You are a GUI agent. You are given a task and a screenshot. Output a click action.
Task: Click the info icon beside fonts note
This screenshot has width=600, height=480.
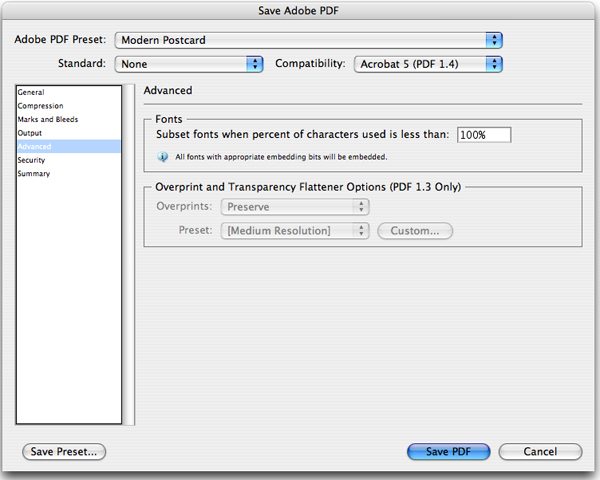coord(163,157)
